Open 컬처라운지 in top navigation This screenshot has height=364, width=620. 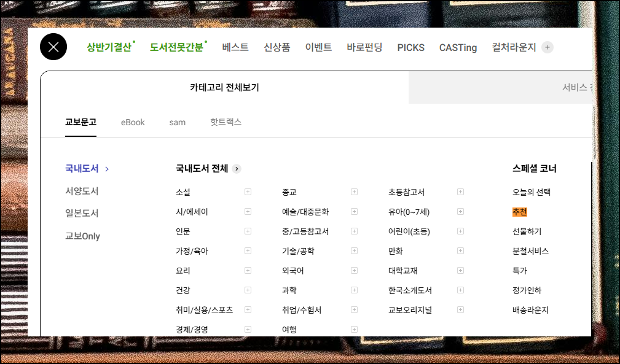click(514, 47)
